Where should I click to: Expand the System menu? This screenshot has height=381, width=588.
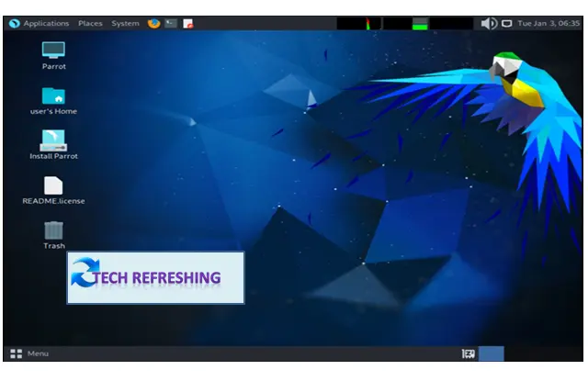125,23
